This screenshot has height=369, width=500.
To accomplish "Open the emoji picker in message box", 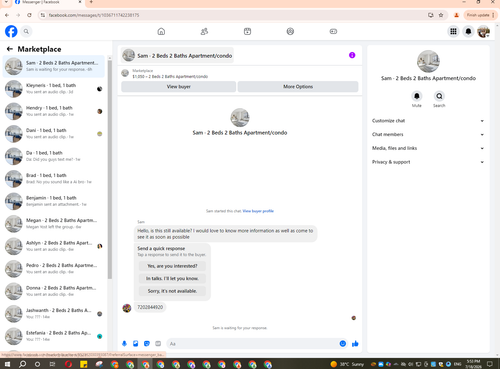I will [343, 343].
